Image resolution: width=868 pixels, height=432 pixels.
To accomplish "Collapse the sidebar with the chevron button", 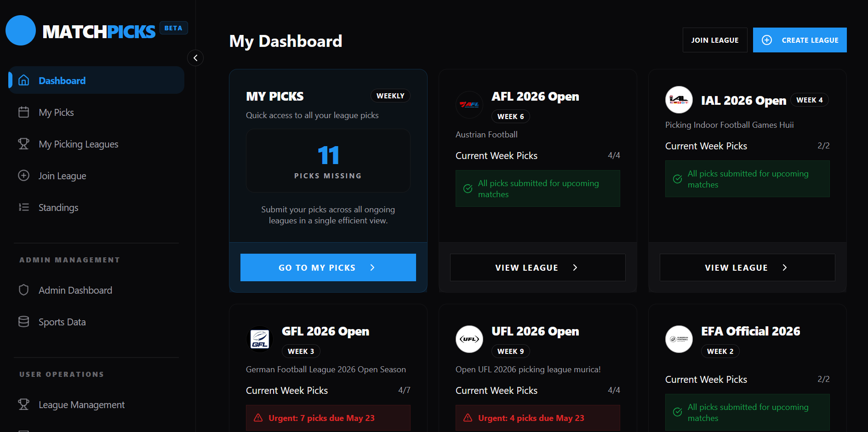I will pyautogui.click(x=195, y=58).
